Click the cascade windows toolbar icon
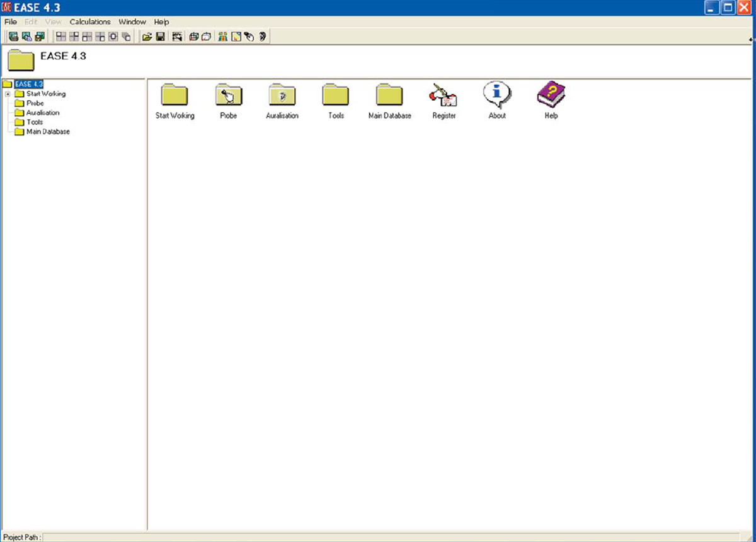 pyautogui.click(x=127, y=37)
